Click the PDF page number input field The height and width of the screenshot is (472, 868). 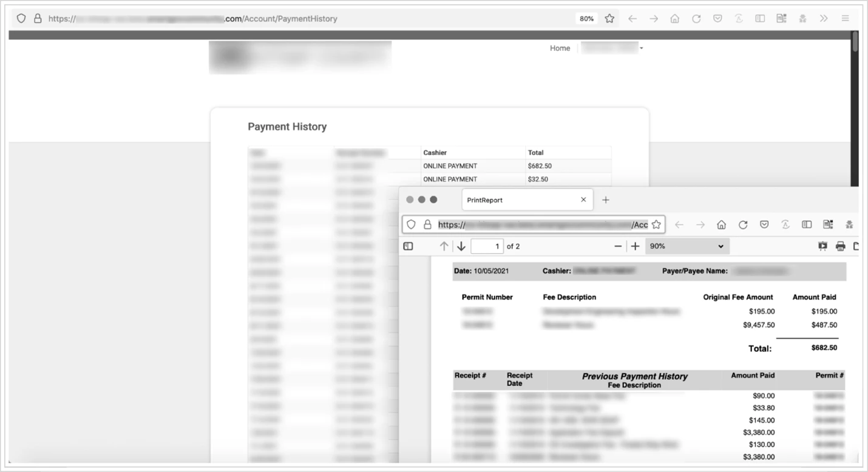pos(487,246)
